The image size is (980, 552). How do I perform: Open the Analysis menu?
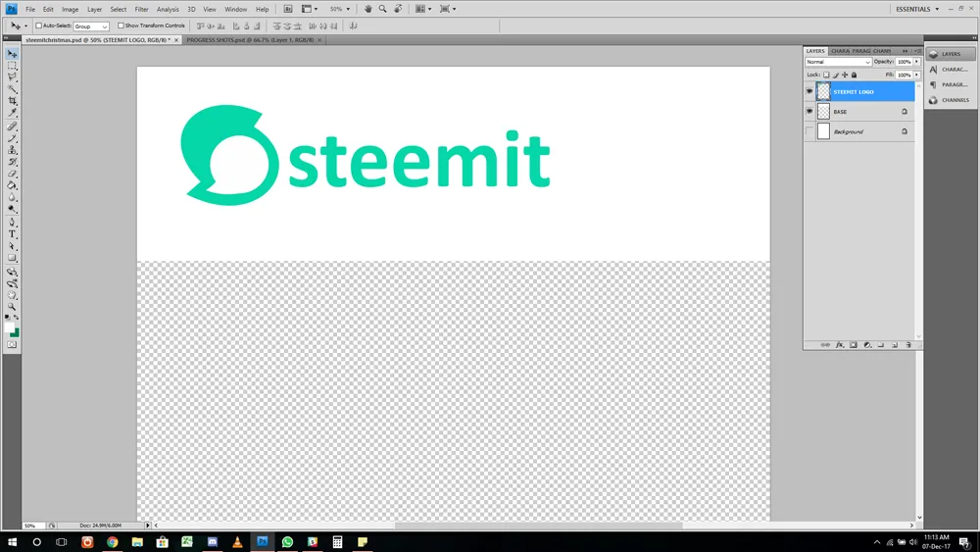click(168, 10)
